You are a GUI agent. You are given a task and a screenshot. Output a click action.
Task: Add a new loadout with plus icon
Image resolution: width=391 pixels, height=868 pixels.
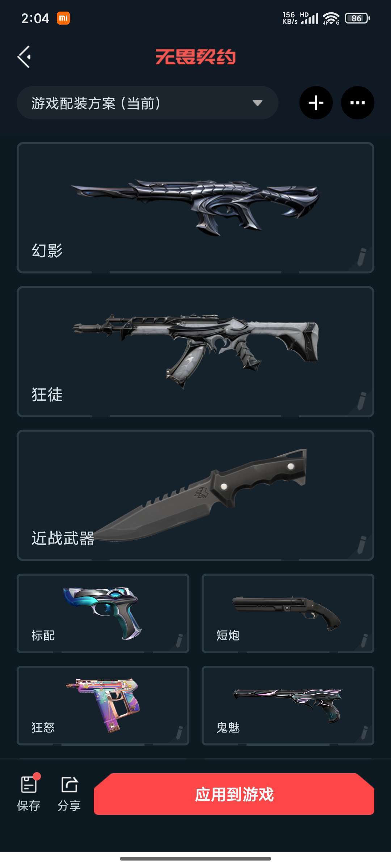[316, 103]
